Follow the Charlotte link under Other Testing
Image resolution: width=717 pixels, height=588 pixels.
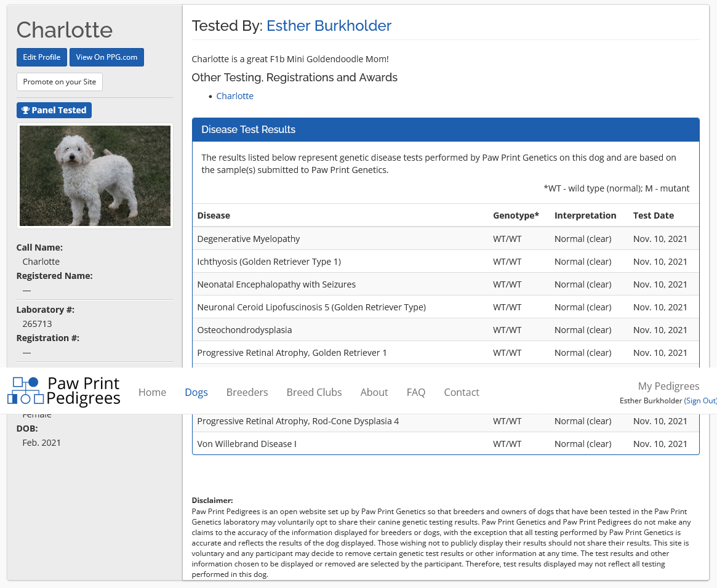point(234,96)
